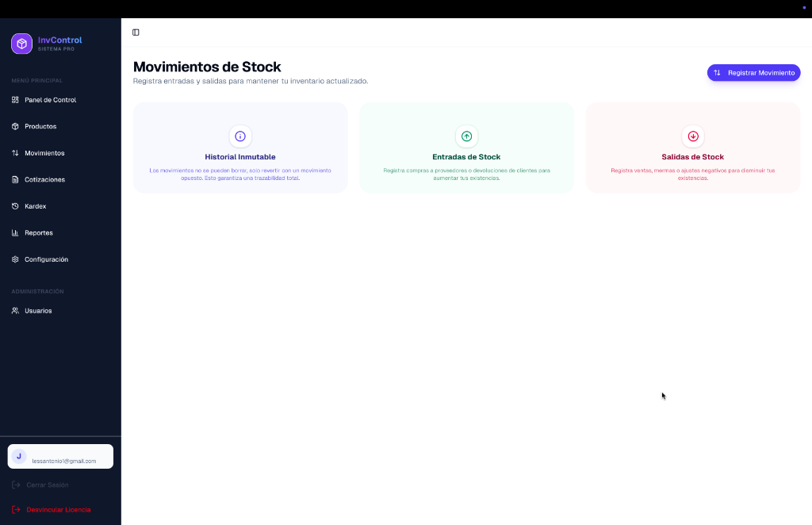
Task: Click the Panel de Control grid icon
Action: point(15,100)
